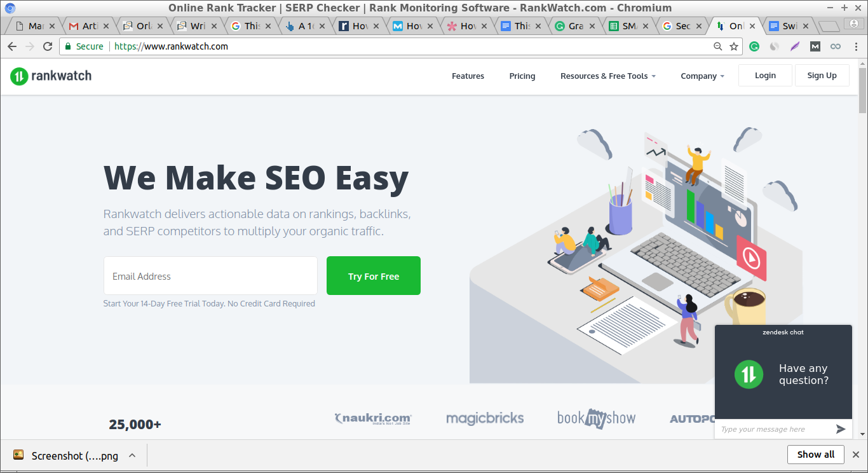Image resolution: width=868 pixels, height=473 pixels.
Task: Switch to the Docs 'Swi' tab
Action: tap(788, 26)
